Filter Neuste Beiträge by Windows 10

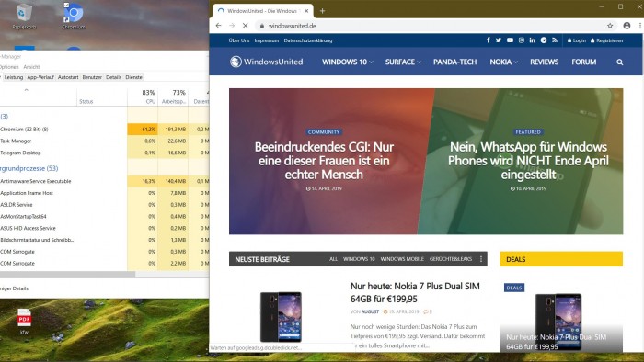pyautogui.click(x=359, y=259)
